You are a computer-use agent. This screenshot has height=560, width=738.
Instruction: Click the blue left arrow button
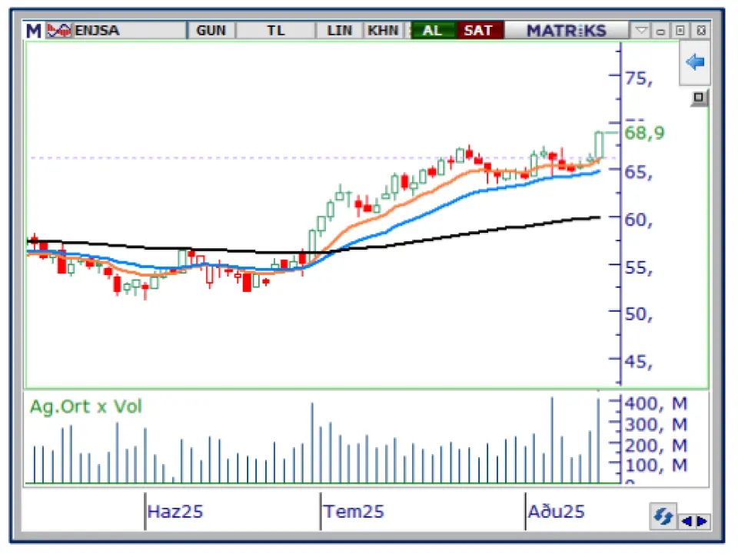click(695, 62)
